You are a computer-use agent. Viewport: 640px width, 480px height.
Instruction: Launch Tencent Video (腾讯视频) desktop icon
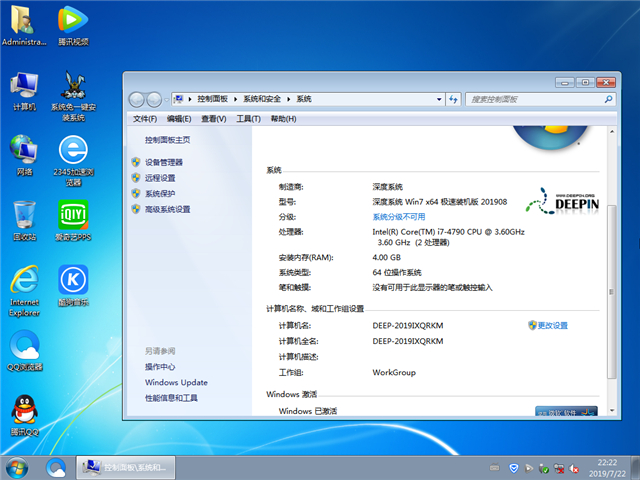(x=73, y=24)
